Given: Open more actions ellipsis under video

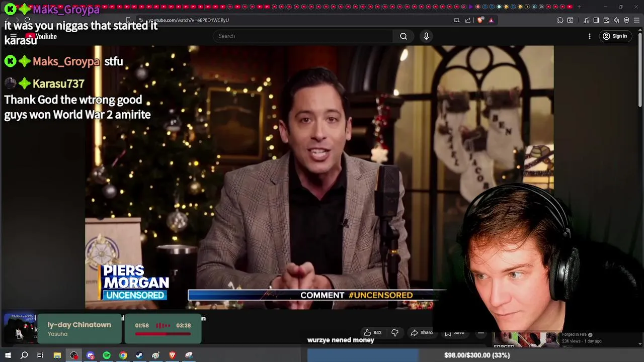Looking at the screenshot, I should tap(481, 333).
